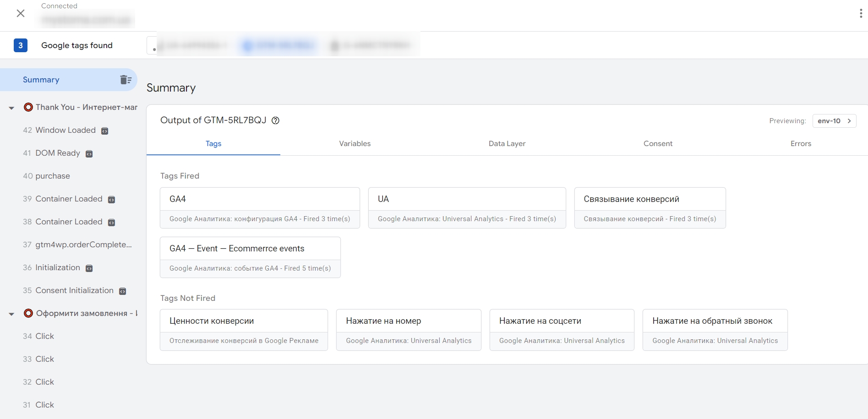Click the red circle icon beside Thank You page
The image size is (868, 419).
(x=28, y=107)
